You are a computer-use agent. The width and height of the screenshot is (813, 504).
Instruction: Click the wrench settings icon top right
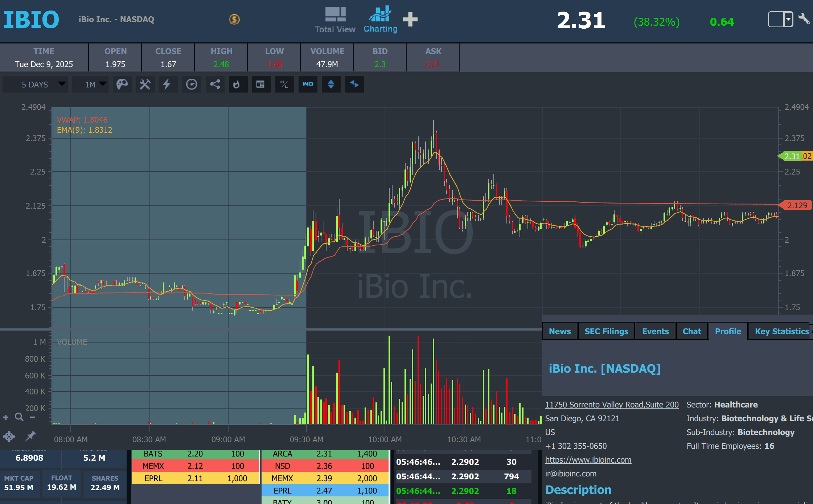(804, 19)
